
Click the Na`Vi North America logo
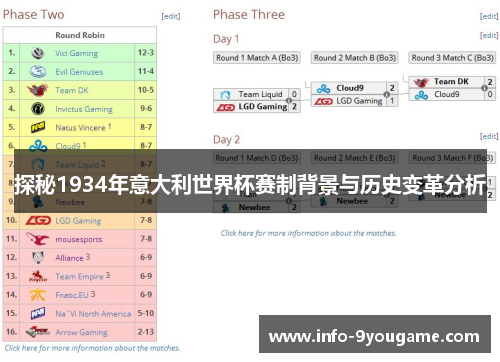(38, 313)
